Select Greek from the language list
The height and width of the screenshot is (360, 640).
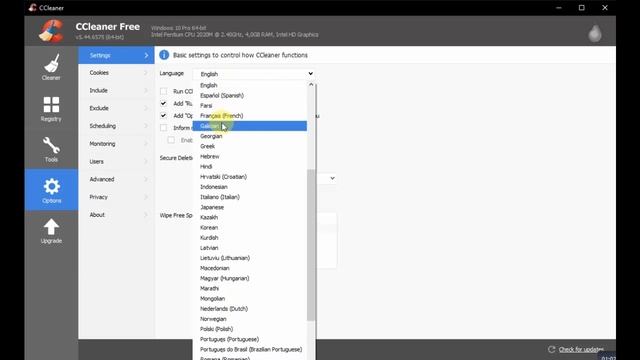tap(250, 146)
